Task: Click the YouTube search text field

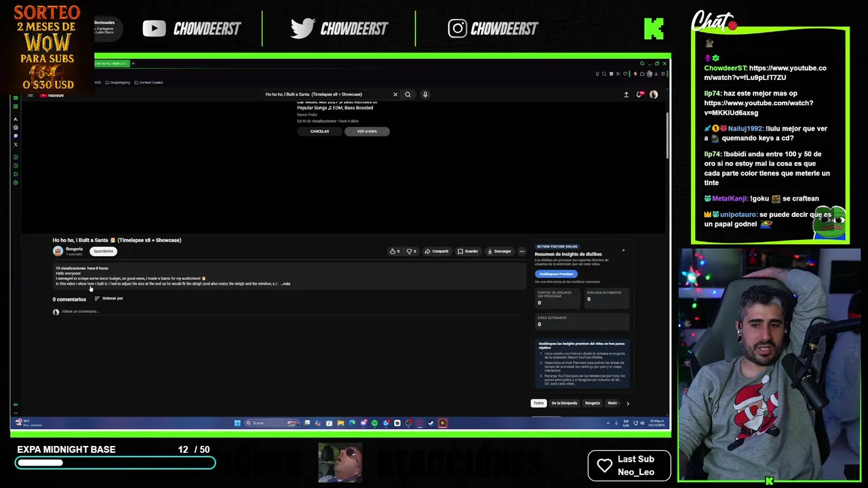Action: point(325,94)
